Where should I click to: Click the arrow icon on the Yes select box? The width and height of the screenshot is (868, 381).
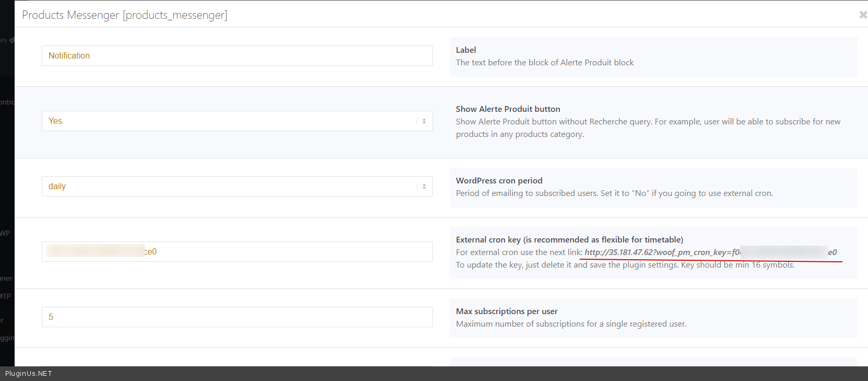pyautogui.click(x=424, y=121)
